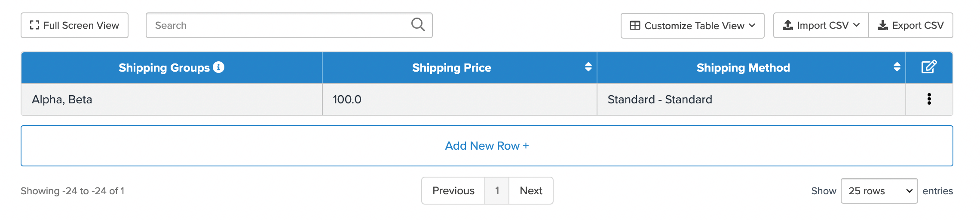Click the Standard - Standard method cell
980x220 pixels.
tap(659, 99)
